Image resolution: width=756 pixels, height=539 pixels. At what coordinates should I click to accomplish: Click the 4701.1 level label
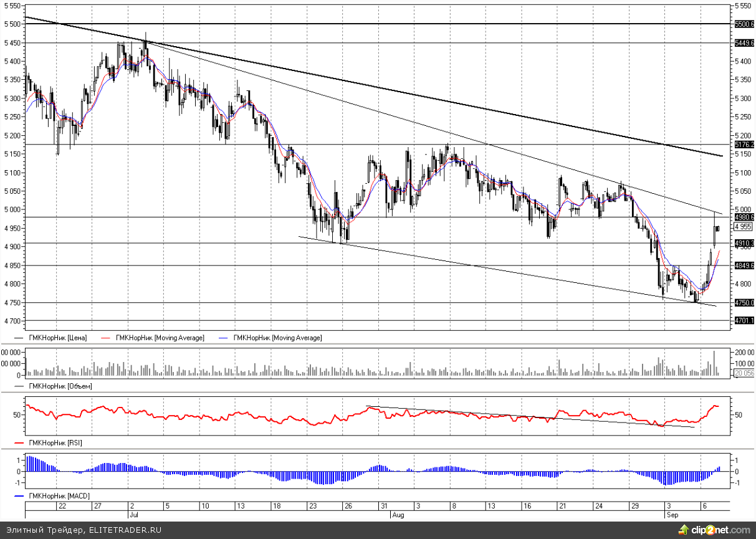point(745,321)
